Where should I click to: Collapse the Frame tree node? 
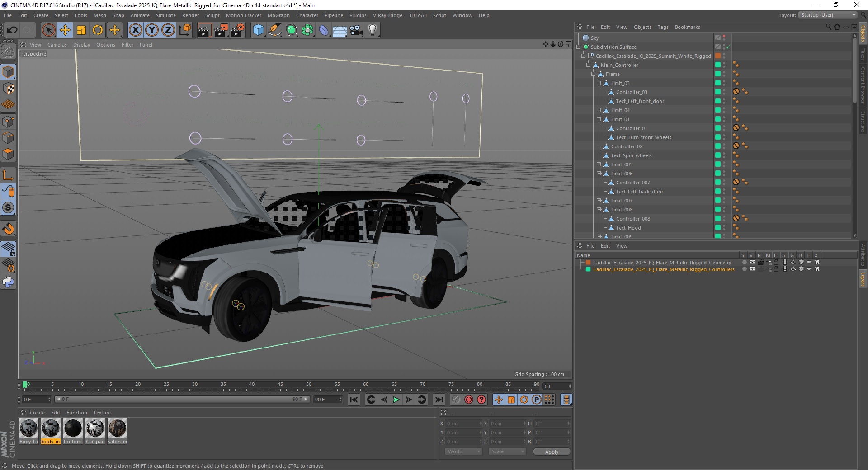tap(594, 74)
